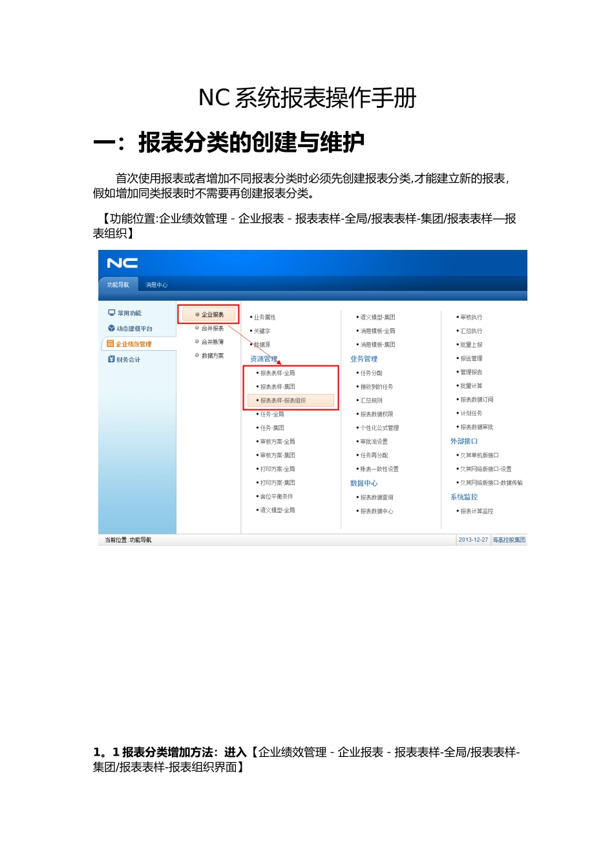
Task: Open 打印方案-全局
Action: 277,469
